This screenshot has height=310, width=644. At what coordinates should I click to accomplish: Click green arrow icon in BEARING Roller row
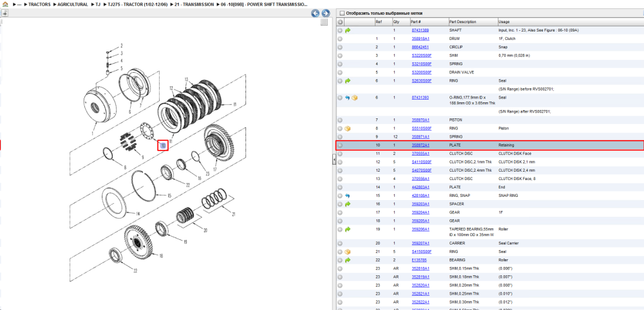(x=348, y=260)
